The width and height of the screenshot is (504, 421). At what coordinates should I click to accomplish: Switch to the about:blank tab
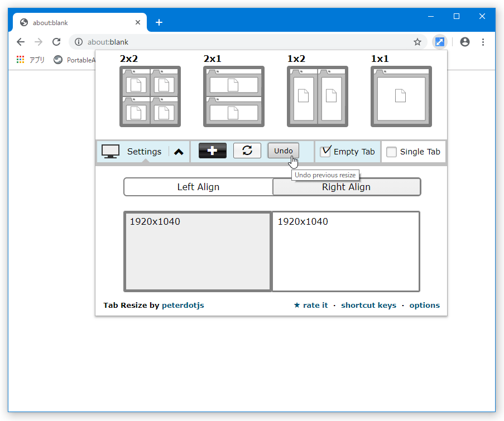coord(80,22)
